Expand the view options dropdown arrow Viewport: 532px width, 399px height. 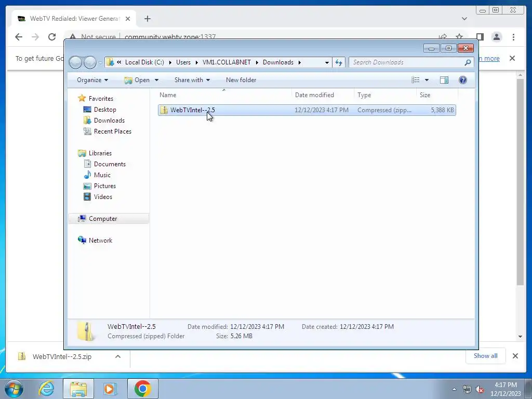pyautogui.click(x=427, y=80)
